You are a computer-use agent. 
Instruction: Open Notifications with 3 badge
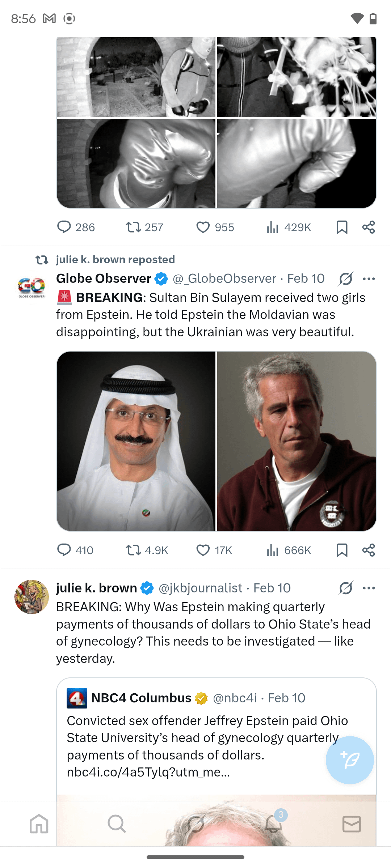pos(274,824)
